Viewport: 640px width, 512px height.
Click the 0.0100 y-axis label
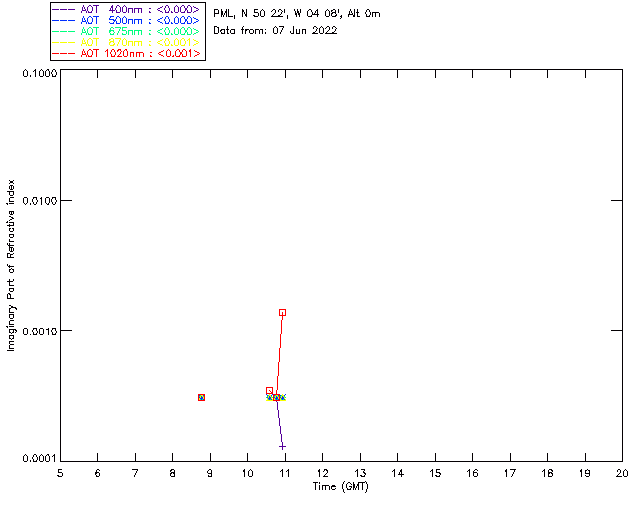[x=39, y=201]
